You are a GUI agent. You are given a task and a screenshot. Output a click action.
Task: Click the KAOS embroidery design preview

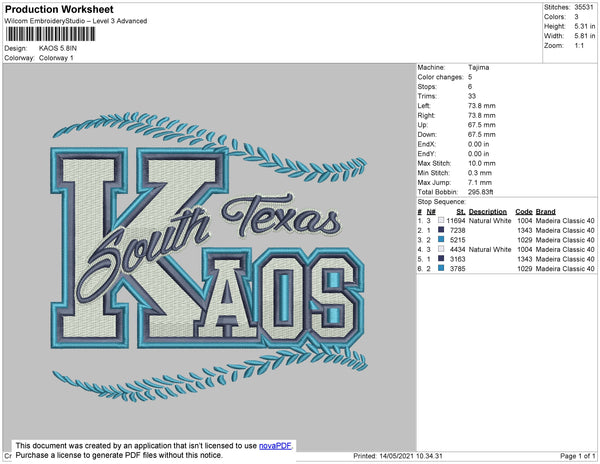coord(209,257)
